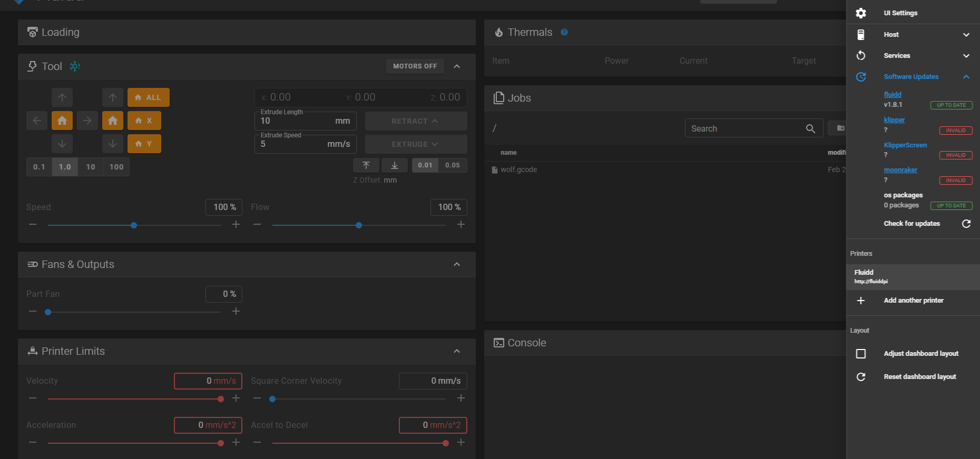Viewport: 980px width, 459px height.
Task: Lower Z axis with the down arrow
Action: tap(113, 144)
